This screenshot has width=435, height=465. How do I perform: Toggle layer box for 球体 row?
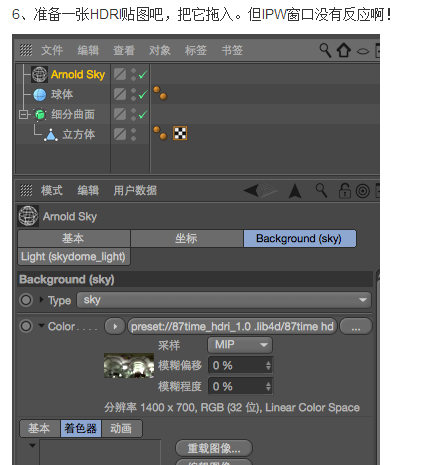120,94
